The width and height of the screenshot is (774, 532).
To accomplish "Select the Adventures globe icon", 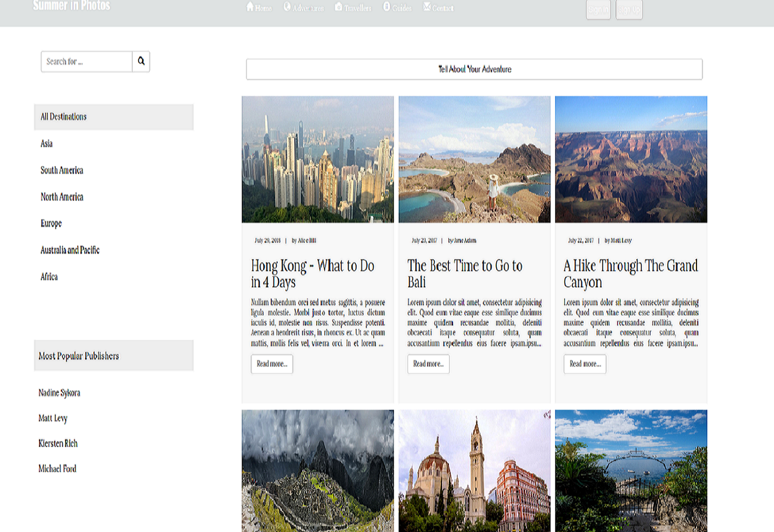I will [x=286, y=7].
